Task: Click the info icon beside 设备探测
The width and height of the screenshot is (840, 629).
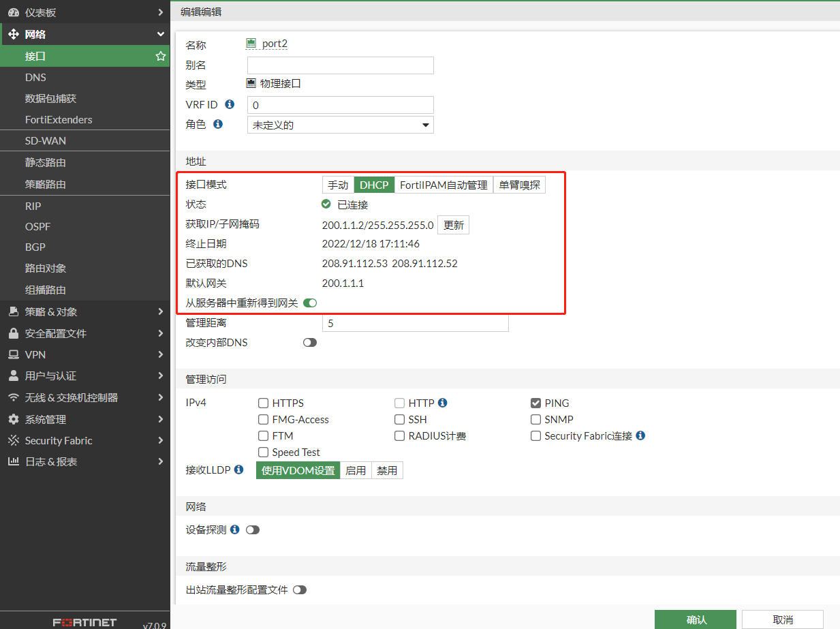Action: [x=234, y=530]
